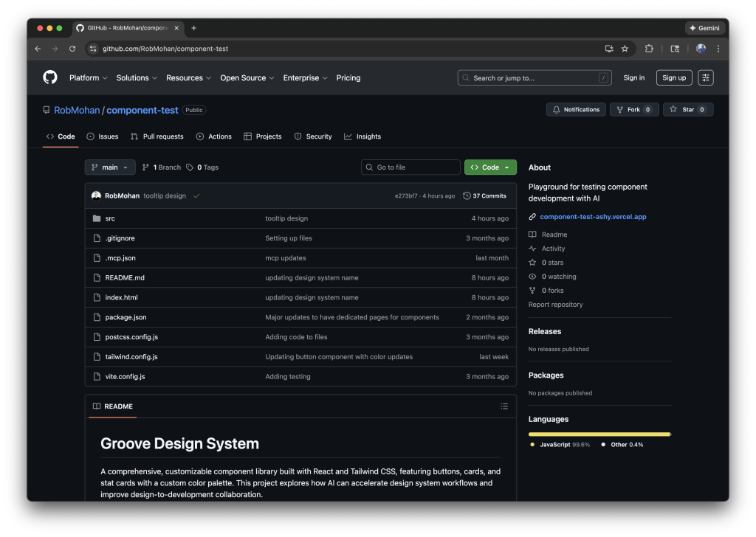Image resolution: width=756 pixels, height=537 pixels.
Task: Click the RobMohan avatar in commit row
Action: click(x=96, y=196)
